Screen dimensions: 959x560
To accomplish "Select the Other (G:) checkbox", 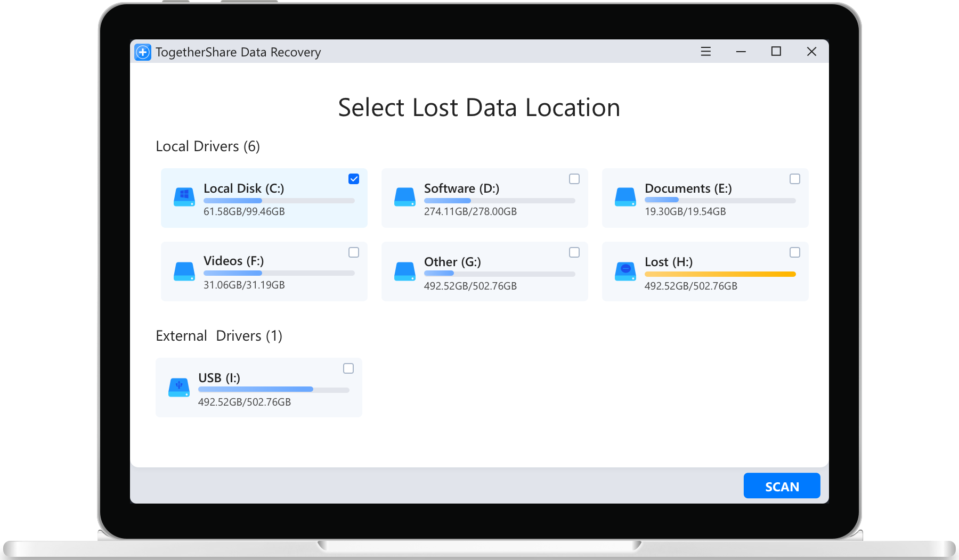I will [x=574, y=252].
